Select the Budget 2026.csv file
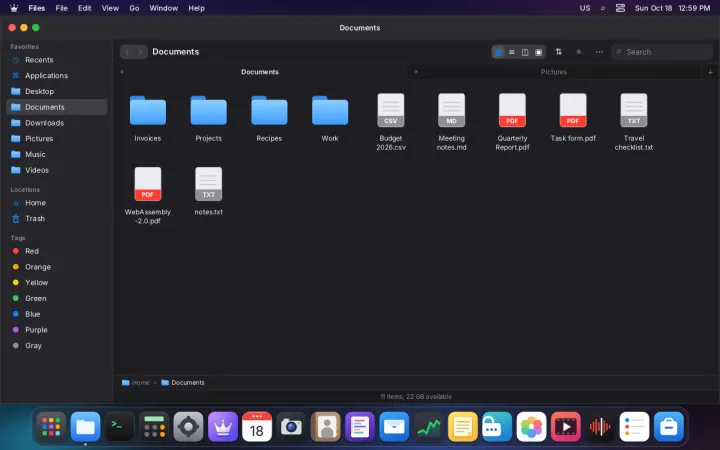 391,122
